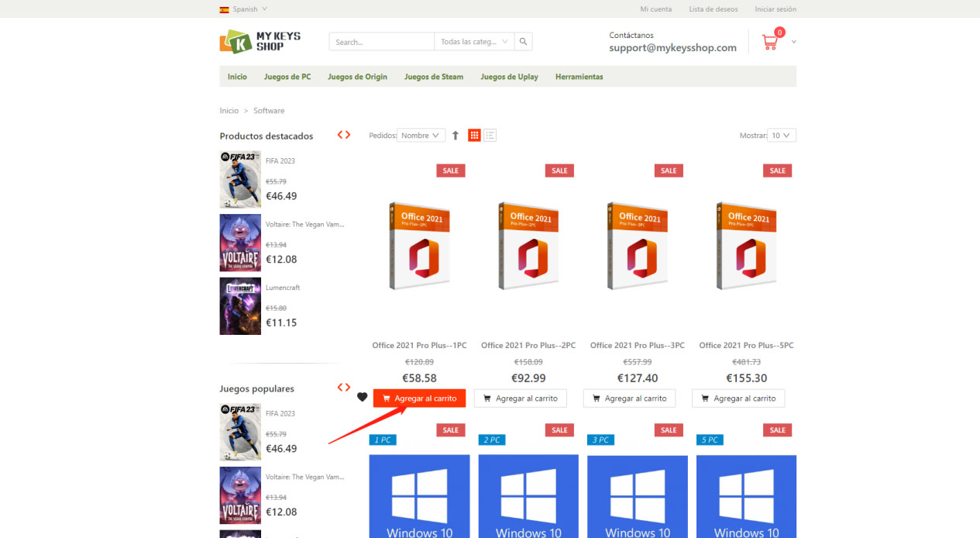Open the Windows 10 2 PC product image

(528, 496)
